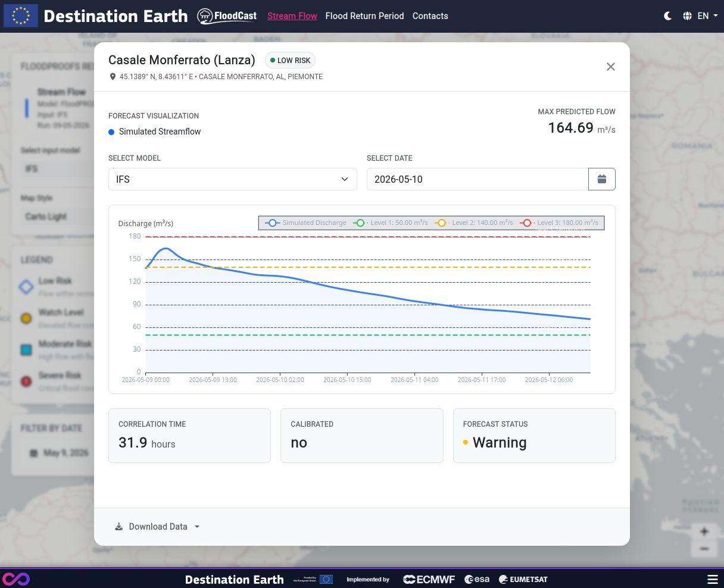This screenshot has width=724, height=588.
Task: Click chart x-axis label 2026-05-10 15:00
Action: 347,380
